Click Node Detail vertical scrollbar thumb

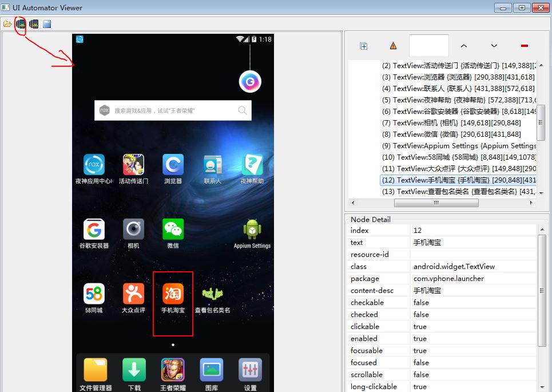tap(542, 291)
